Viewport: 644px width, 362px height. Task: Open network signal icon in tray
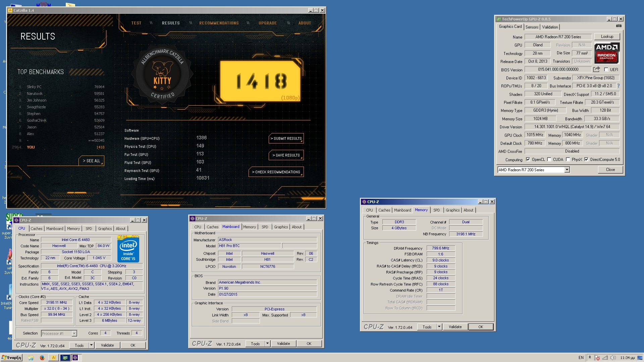click(x=605, y=358)
